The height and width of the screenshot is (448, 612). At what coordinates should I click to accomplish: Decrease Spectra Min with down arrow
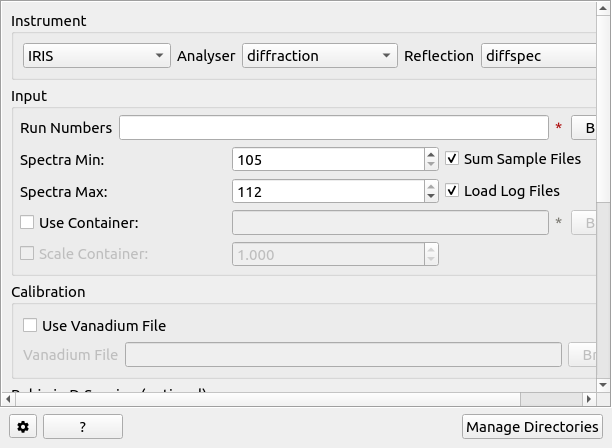(431, 164)
